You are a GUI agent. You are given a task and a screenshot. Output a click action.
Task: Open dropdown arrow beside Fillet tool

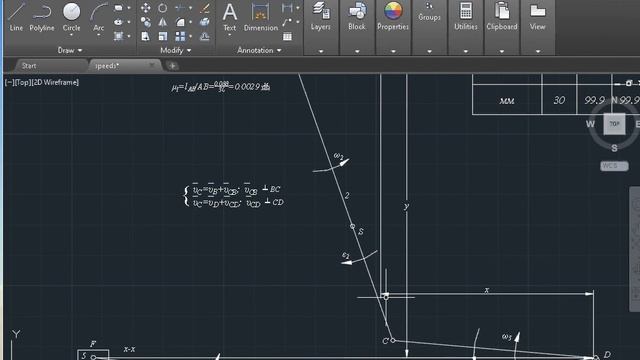tap(191, 22)
